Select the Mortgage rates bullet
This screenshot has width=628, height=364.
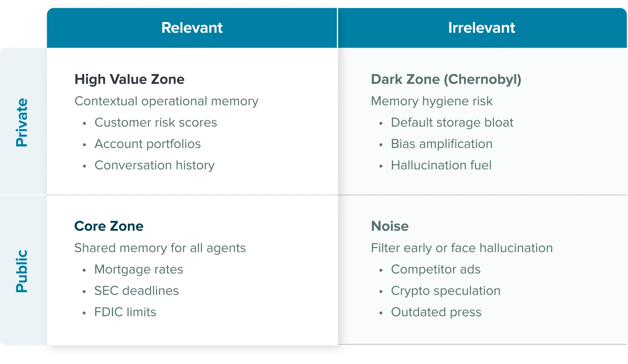(139, 269)
